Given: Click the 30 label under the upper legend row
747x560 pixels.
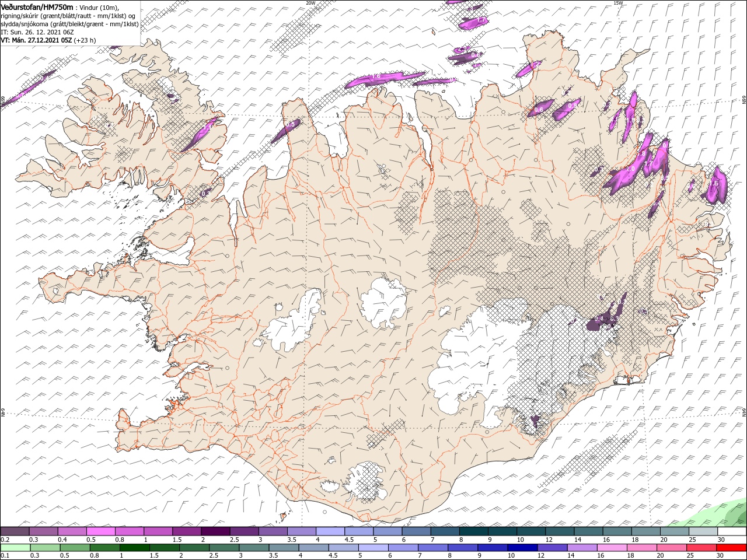Looking at the screenshot, I should [721, 540].
